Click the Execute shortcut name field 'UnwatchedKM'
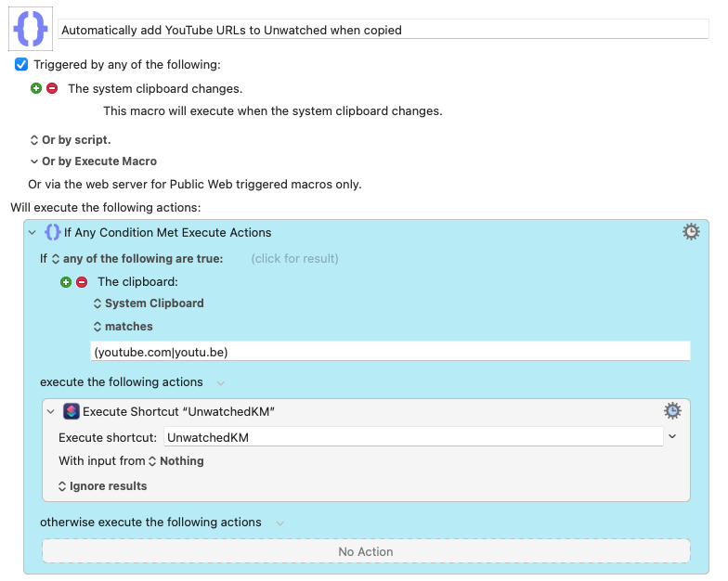 [x=413, y=437]
